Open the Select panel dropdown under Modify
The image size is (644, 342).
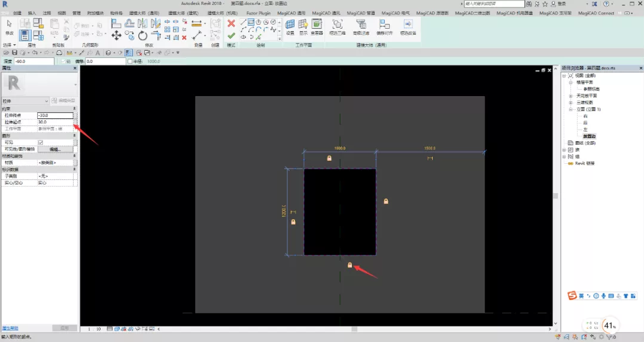tap(9, 45)
